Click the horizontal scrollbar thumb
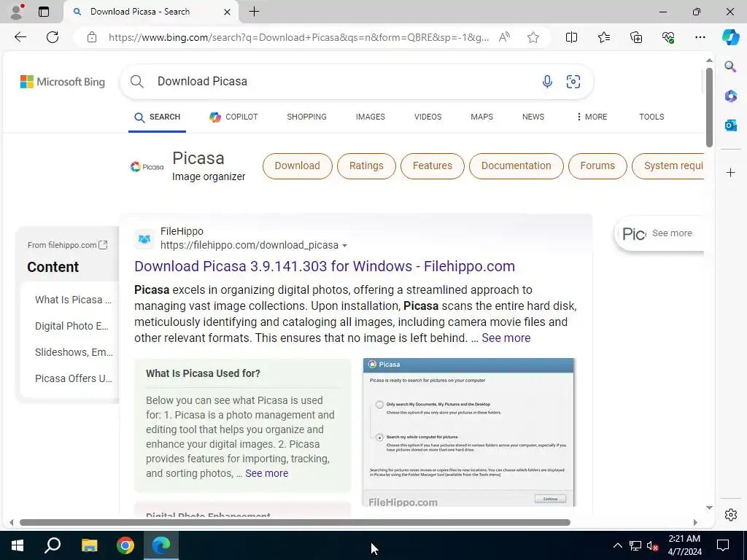 [295, 522]
